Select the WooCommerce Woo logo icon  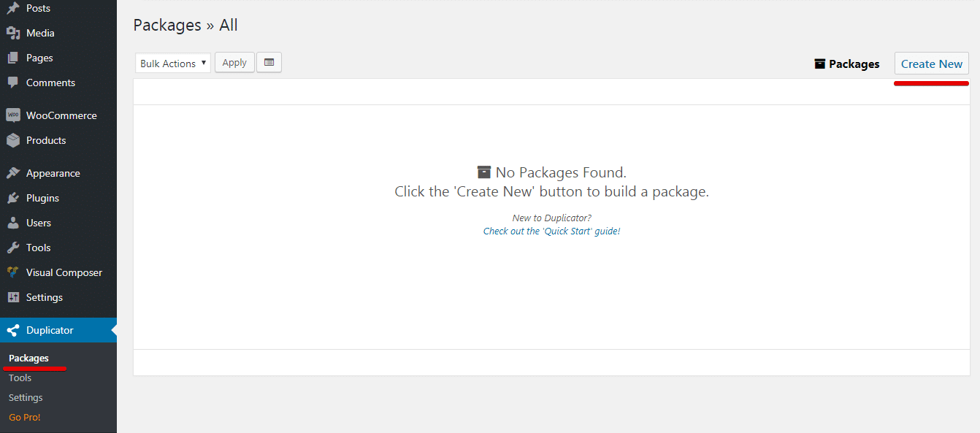[13, 115]
